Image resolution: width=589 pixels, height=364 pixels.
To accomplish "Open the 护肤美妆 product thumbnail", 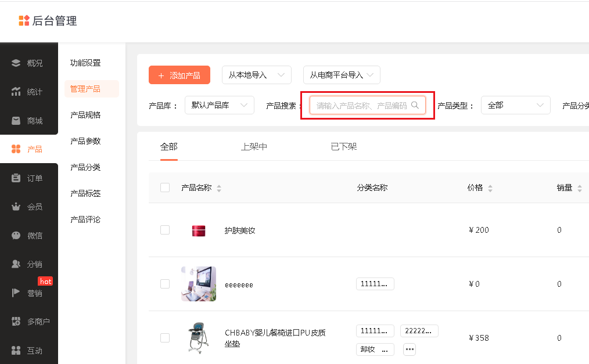I will (x=199, y=230).
